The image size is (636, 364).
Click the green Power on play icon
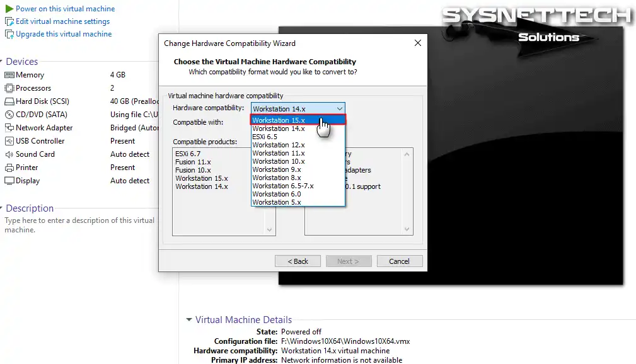[x=9, y=9]
